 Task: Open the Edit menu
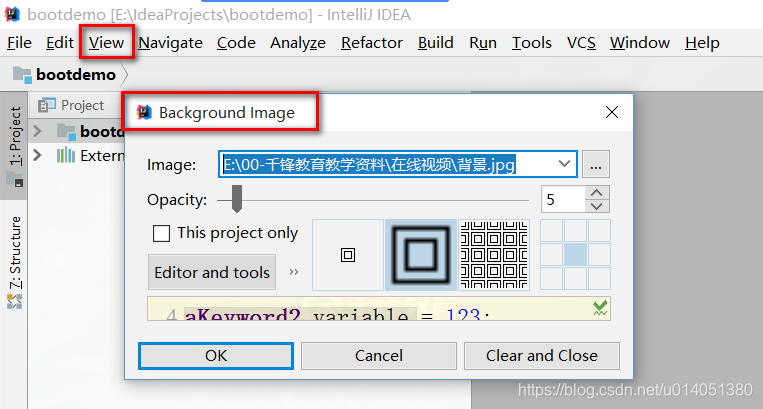pos(59,43)
